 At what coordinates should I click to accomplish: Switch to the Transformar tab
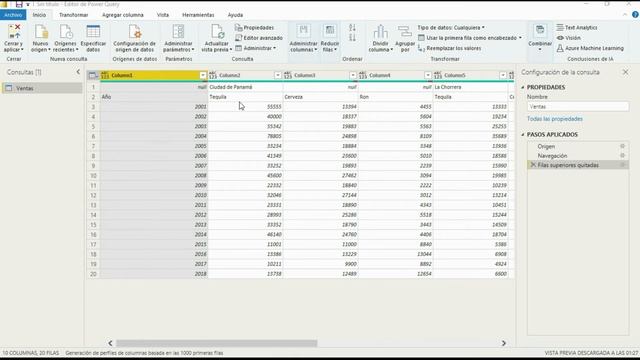tap(73, 15)
